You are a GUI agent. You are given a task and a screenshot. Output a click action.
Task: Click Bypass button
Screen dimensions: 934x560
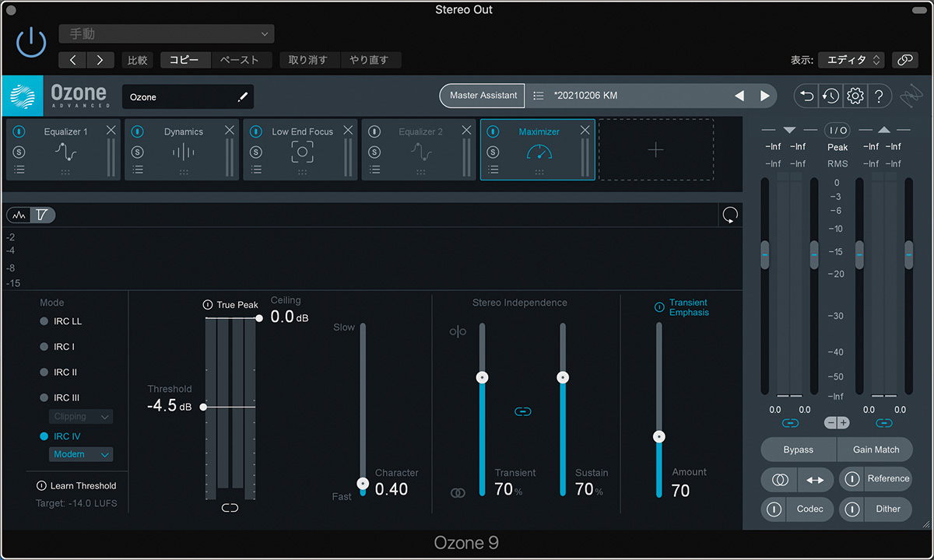[x=799, y=450]
